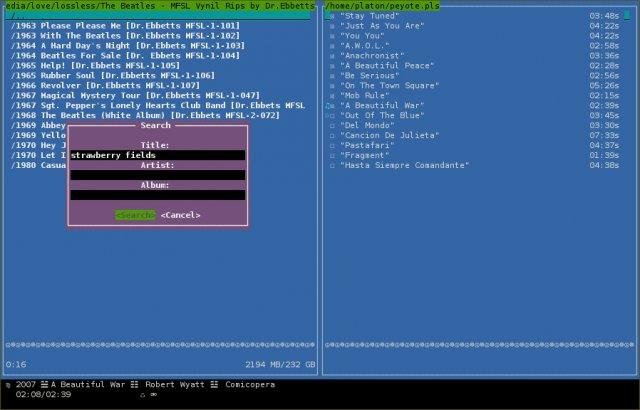Select track title "Just As You Are"

coord(382,26)
